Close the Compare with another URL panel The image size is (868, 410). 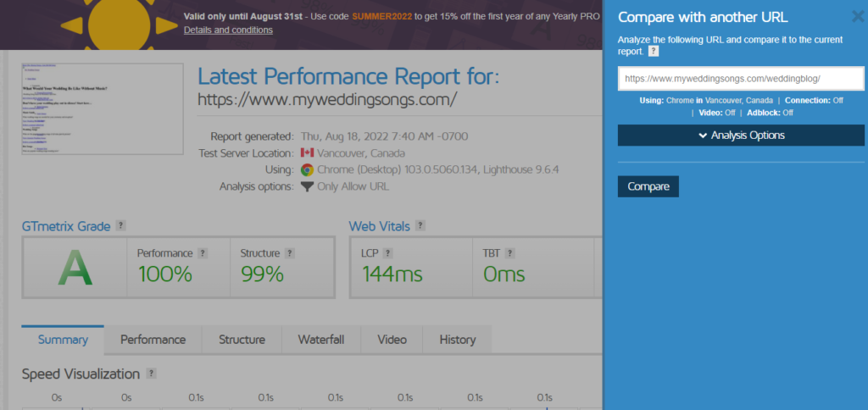click(x=858, y=16)
